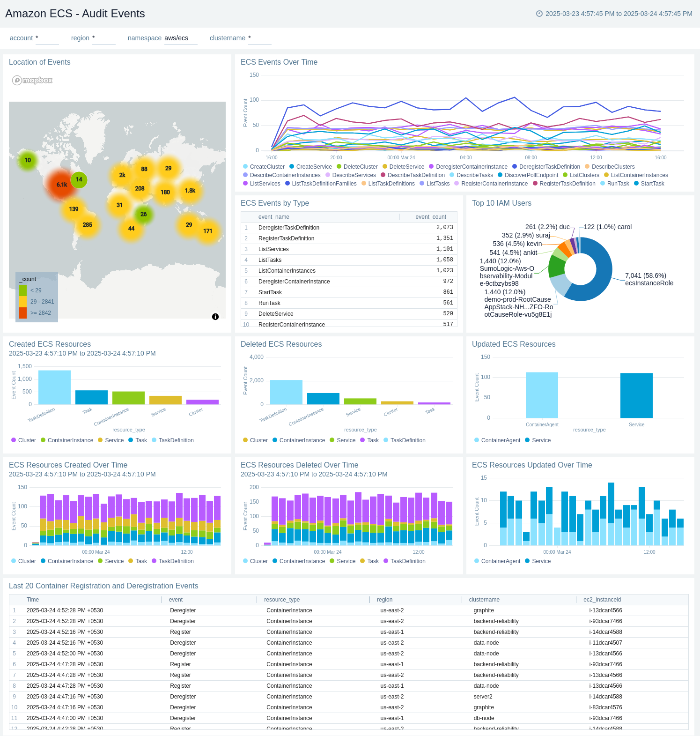Click cluster name db-node
The image size is (700, 736).
[x=484, y=718]
